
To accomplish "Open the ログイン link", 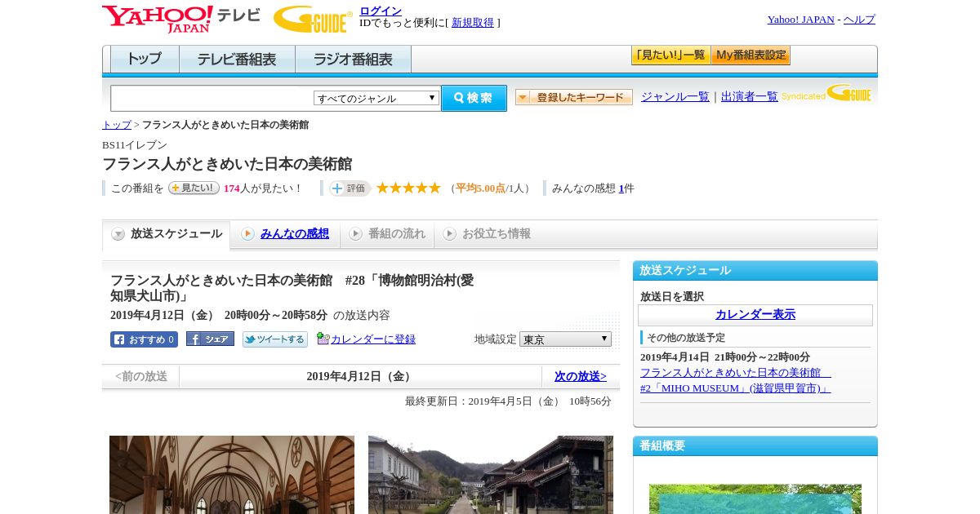I will pyautogui.click(x=381, y=11).
